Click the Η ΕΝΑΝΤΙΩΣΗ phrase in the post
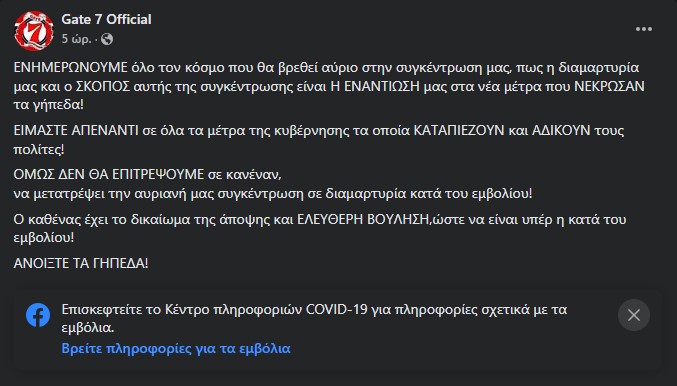The width and height of the screenshot is (677, 386). tap(375, 86)
